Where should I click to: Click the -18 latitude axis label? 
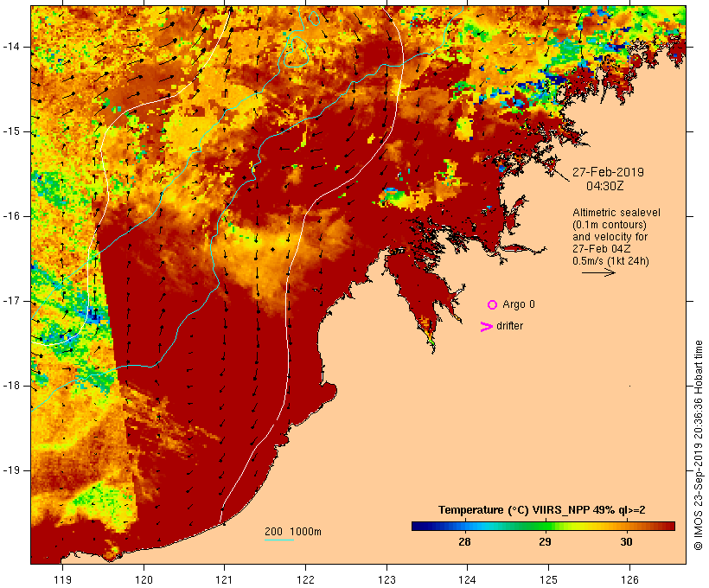click(x=11, y=386)
